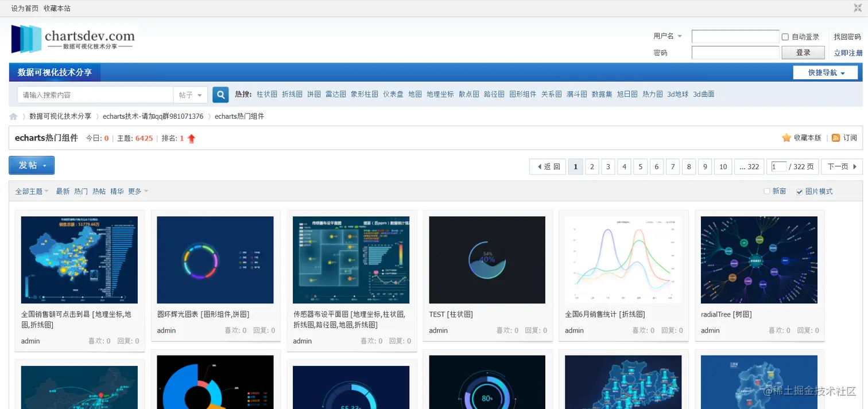Click hot search term 雷达图
The height and width of the screenshot is (409, 868).
(336, 94)
